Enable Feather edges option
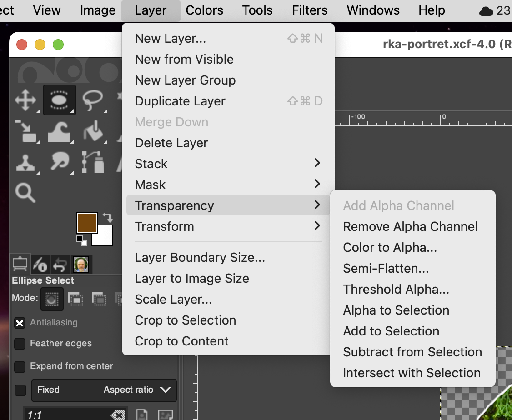The width and height of the screenshot is (512, 420). coord(20,344)
